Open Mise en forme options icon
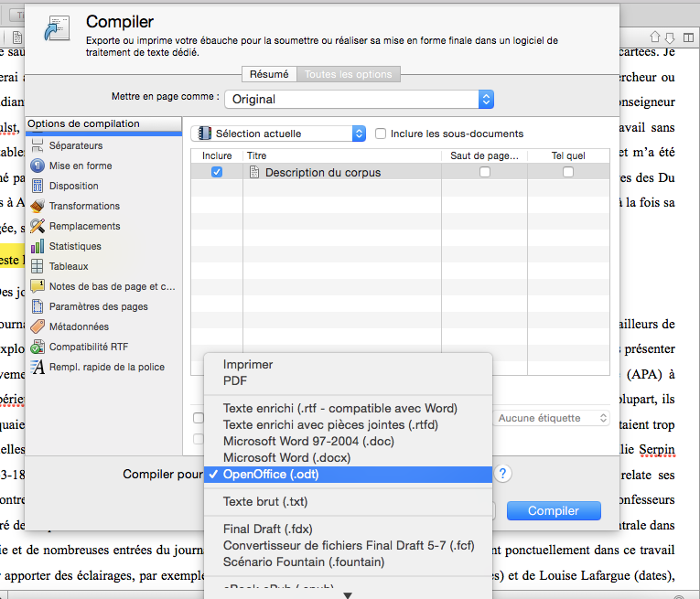 click(38, 166)
